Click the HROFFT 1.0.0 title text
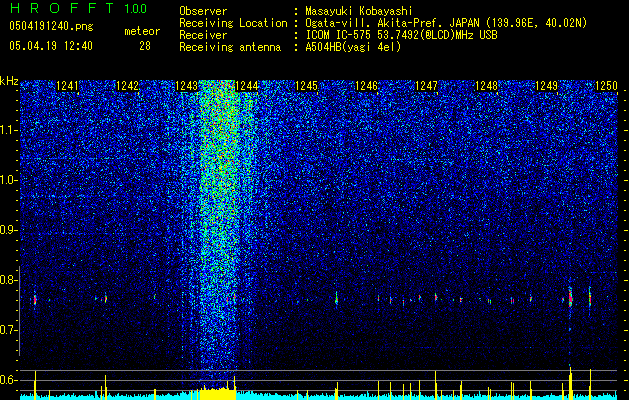Image resolution: width=629 pixels, height=400 pixels. pyautogui.click(x=78, y=8)
